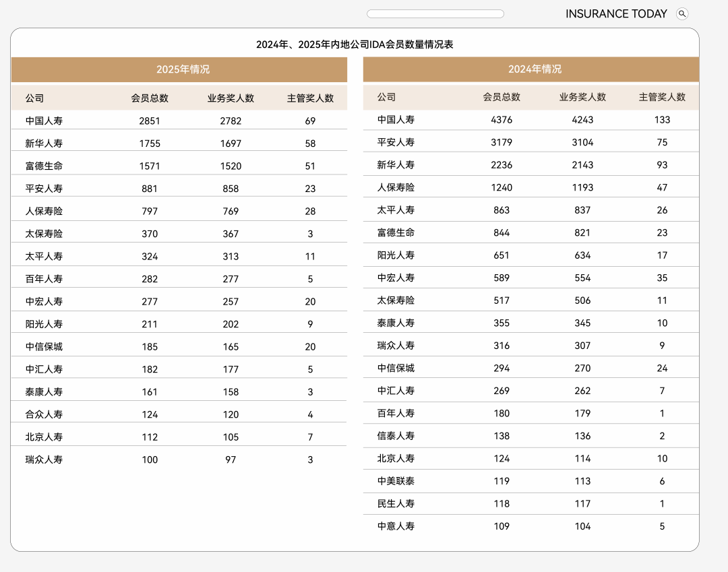Click value 182 for 中汇人寿 in 2025
The height and width of the screenshot is (572, 728).
point(150,369)
